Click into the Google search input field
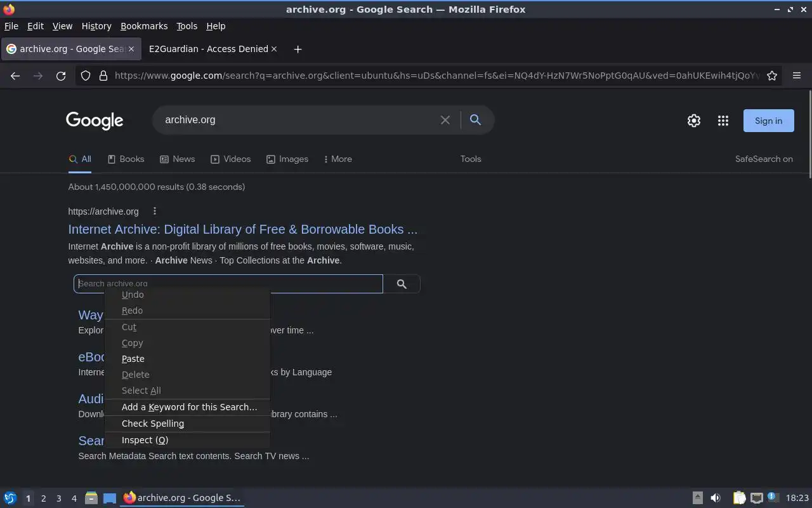 pos(298,120)
